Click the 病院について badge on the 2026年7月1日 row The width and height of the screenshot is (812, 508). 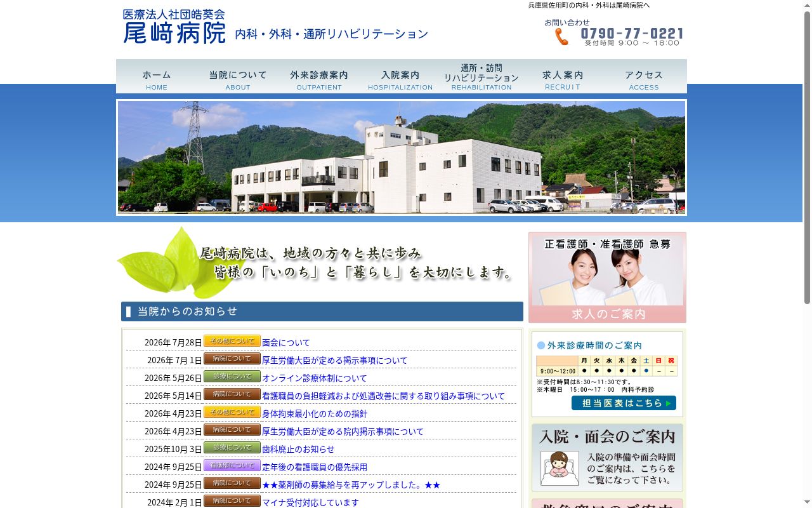pyautogui.click(x=232, y=359)
